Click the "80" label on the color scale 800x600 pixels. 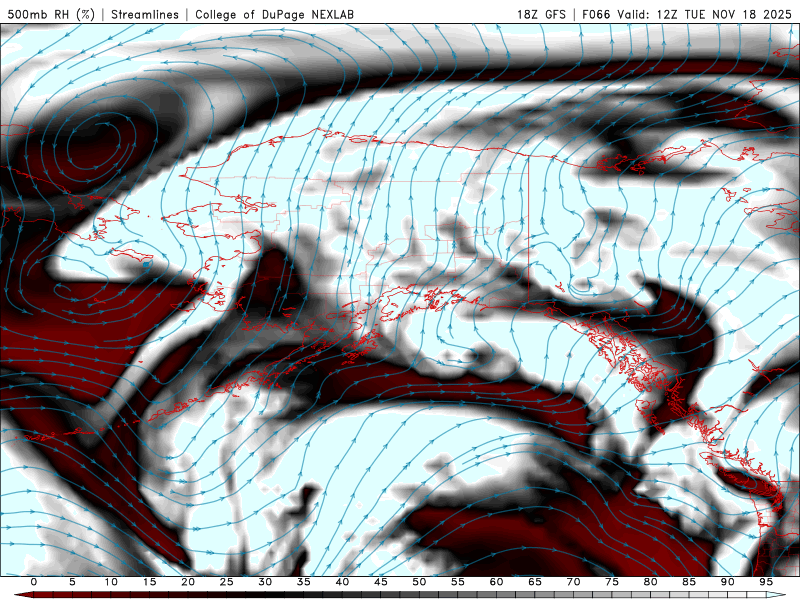coord(650,582)
